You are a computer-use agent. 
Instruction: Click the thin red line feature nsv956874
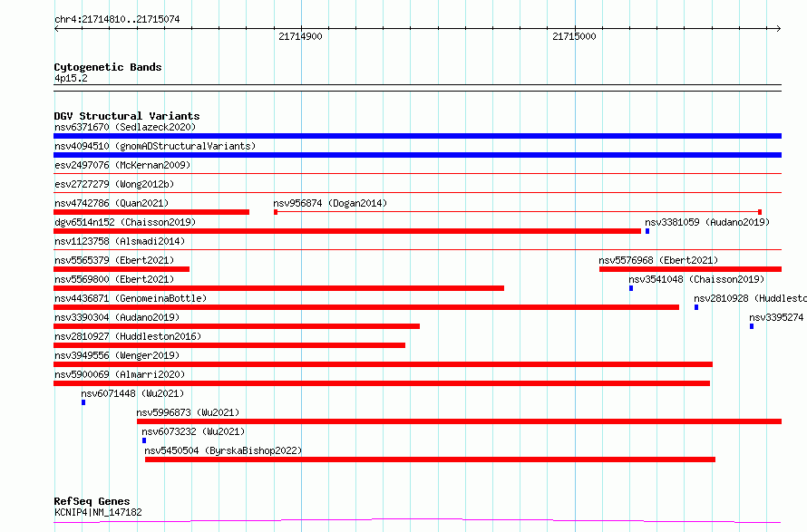[518, 212]
